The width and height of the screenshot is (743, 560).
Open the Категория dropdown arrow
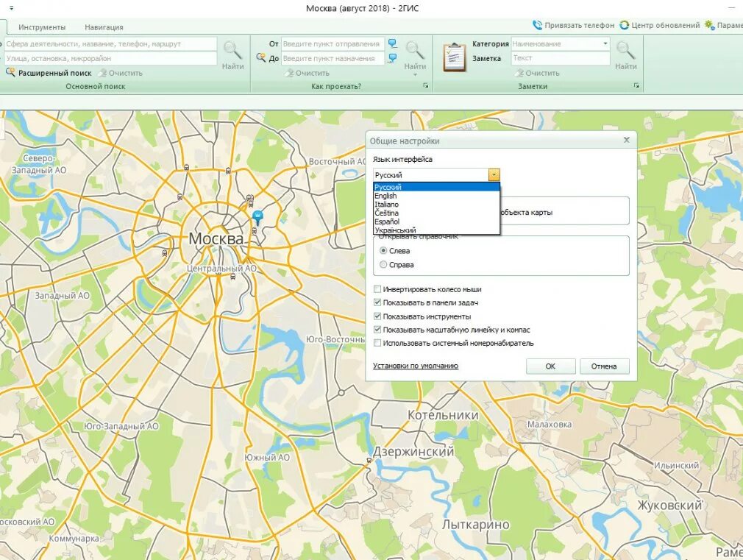click(x=605, y=43)
